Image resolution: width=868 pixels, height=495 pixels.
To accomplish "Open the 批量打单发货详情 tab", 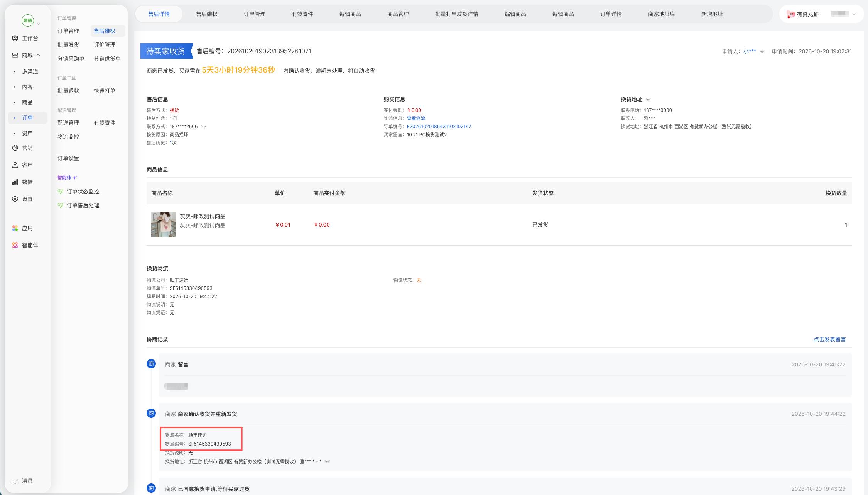I will click(x=457, y=14).
